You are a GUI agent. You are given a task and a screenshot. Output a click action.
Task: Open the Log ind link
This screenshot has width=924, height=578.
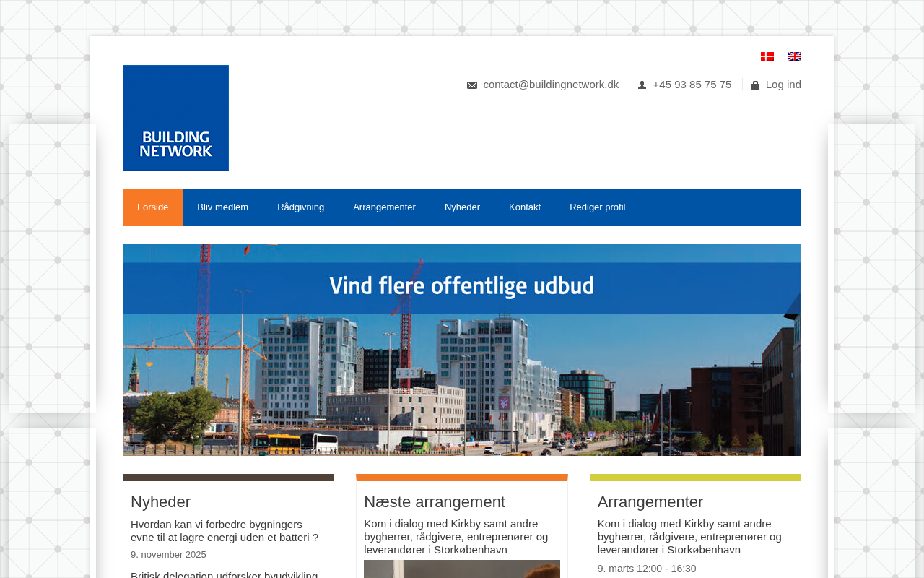[783, 85]
